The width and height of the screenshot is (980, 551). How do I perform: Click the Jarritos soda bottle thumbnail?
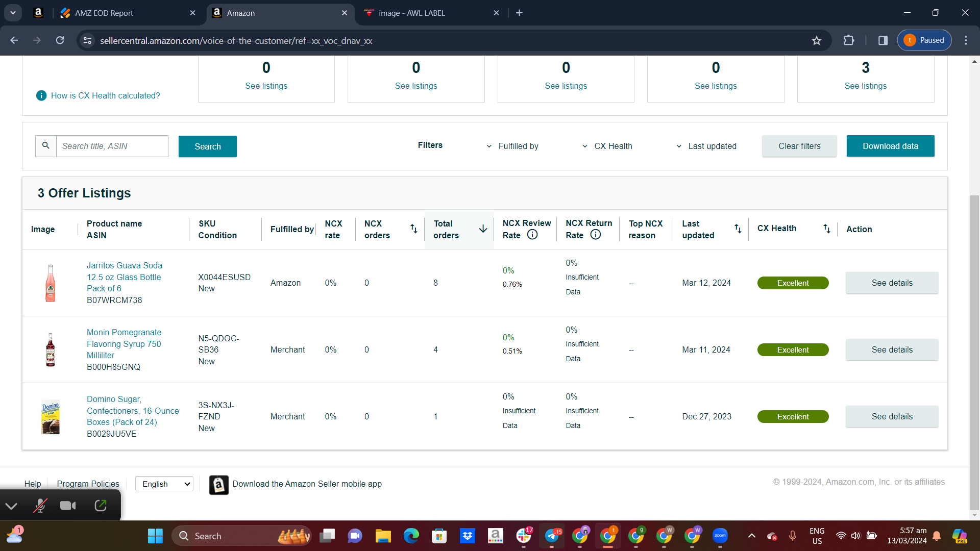click(x=50, y=283)
